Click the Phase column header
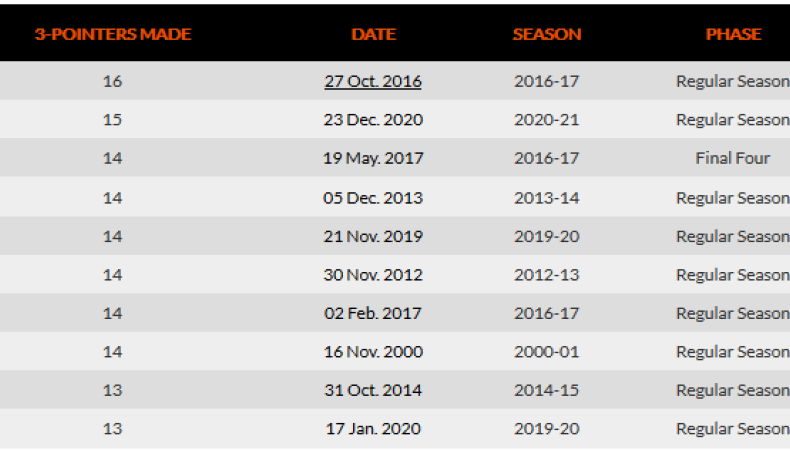This screenshot has width=790, height=450. 733,34
